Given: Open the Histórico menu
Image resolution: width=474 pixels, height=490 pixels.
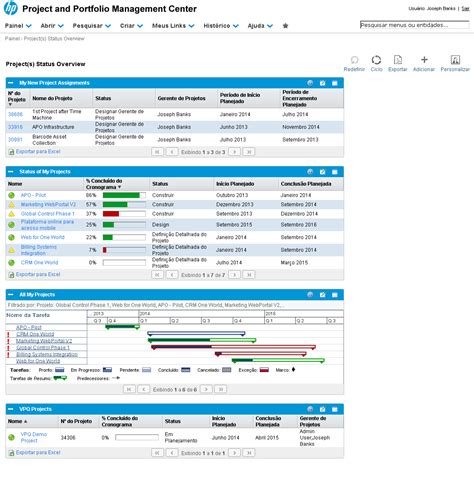Looking at the screenshot, I should (x=221, y=26).
